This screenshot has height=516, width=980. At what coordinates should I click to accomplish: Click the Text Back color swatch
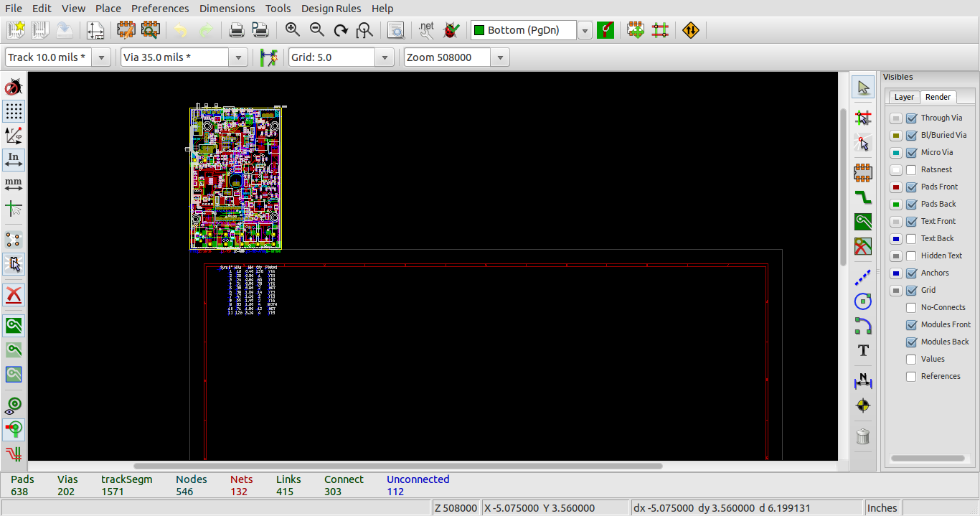pyautogui.click(x=895, y=238)
